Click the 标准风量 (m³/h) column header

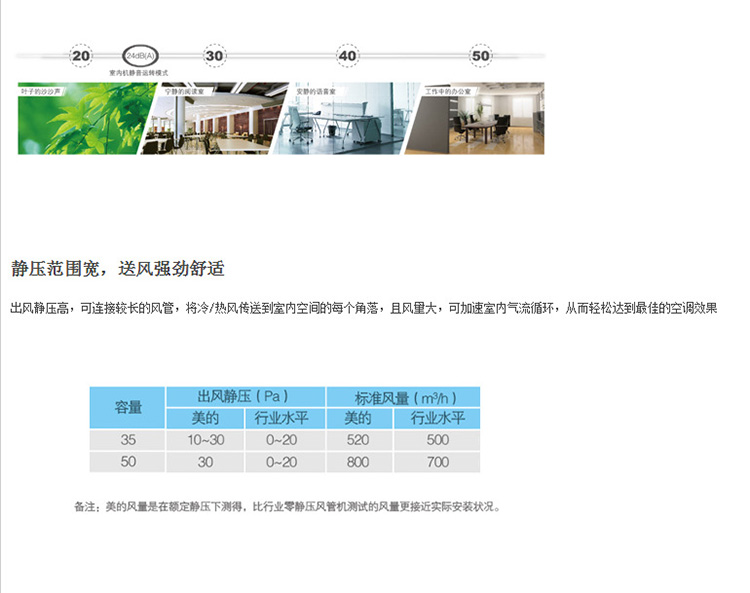[x=402, y=397]
